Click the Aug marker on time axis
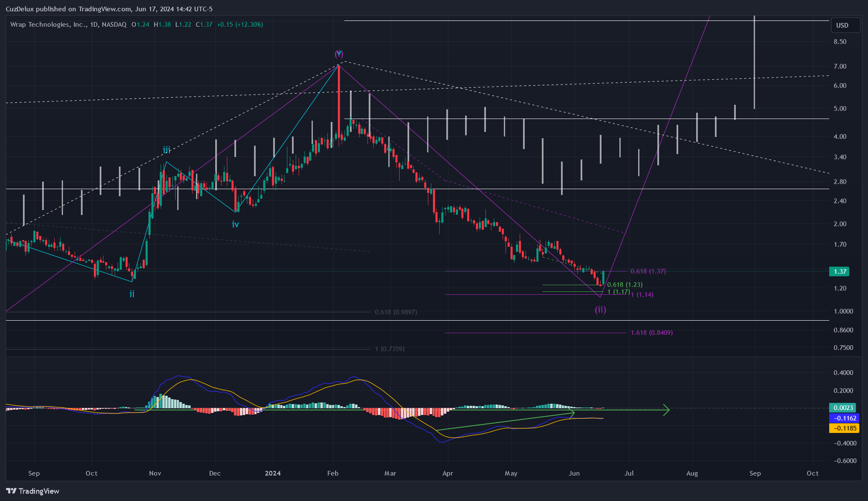868x501 pixels. click(692, 473)
